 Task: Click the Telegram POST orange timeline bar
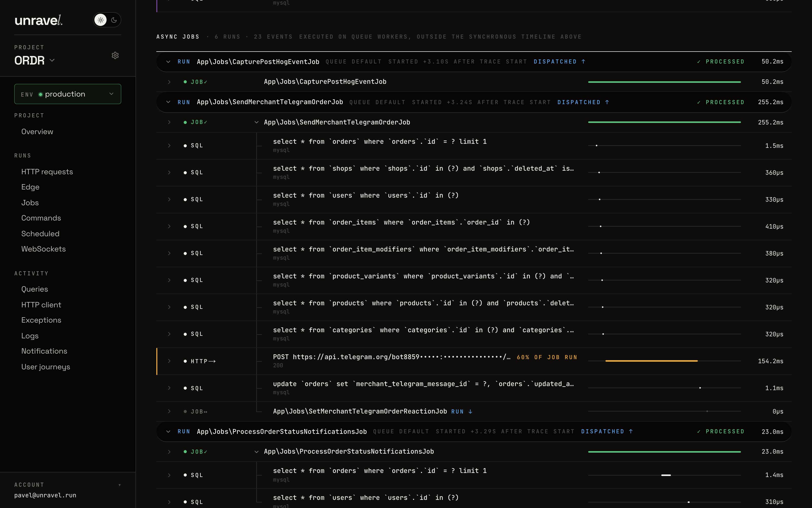pyautogui.click(x=651, y=361)
